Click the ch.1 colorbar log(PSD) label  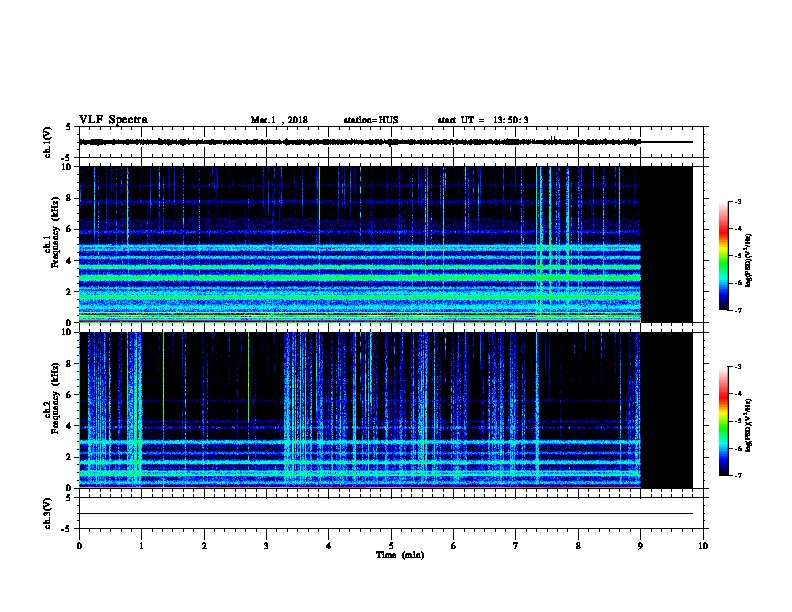(749, 260)
